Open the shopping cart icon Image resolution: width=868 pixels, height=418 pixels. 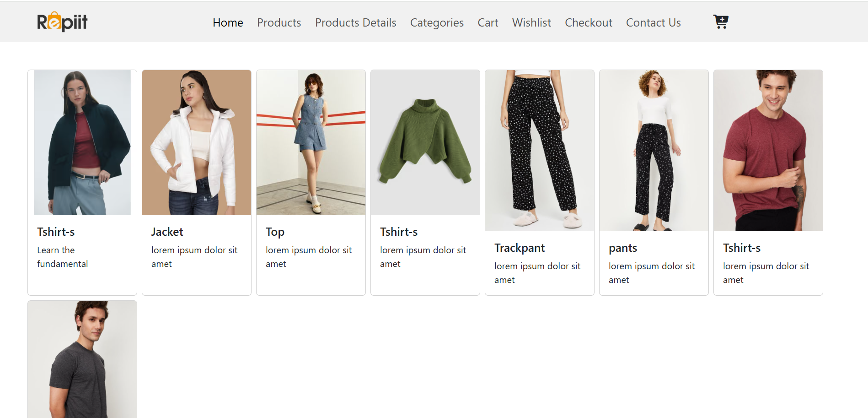721,22
